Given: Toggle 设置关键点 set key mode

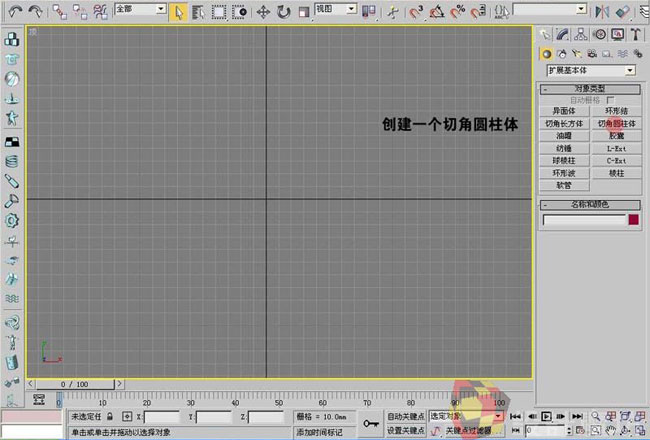Looking at the screenshot, I should coord(405,430).
